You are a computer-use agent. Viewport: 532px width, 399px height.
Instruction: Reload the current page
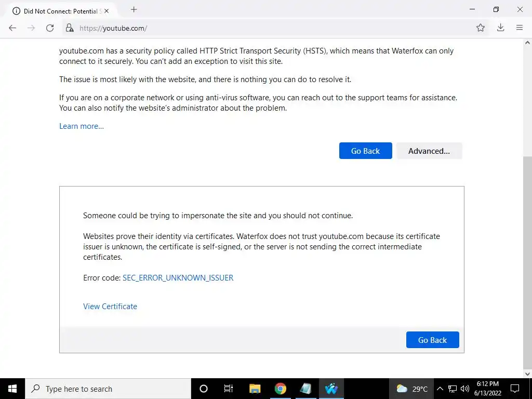point(50,28)
